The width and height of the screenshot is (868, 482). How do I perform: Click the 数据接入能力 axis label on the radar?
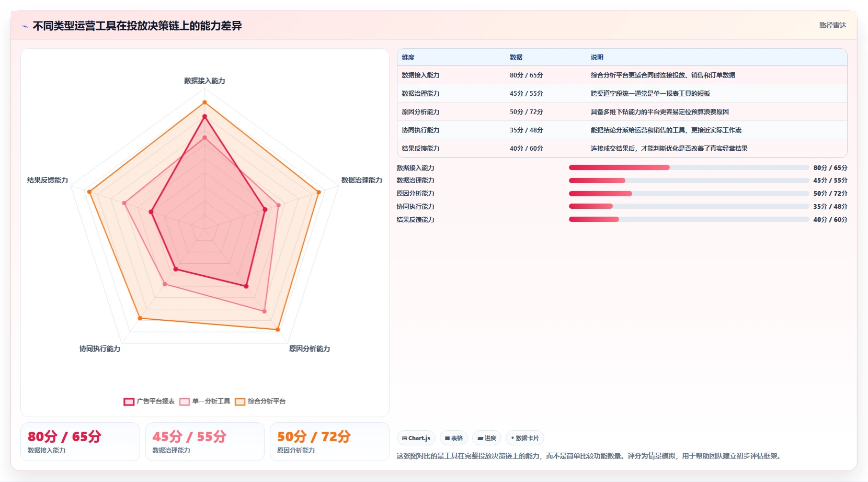204,81
